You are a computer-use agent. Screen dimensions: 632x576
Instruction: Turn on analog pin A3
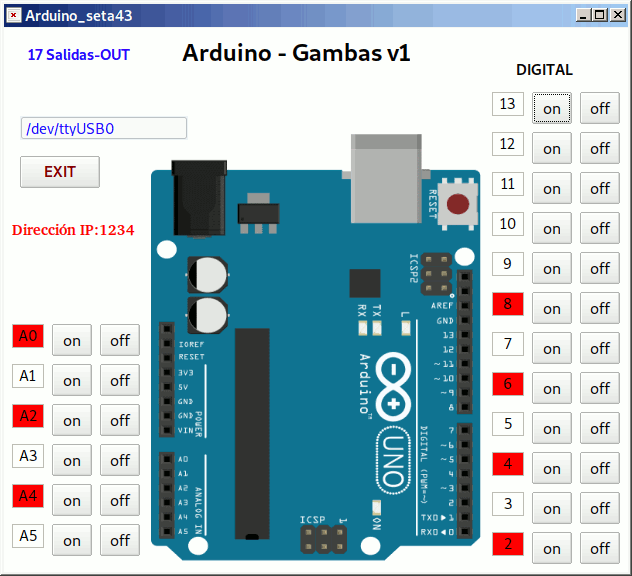point(72,460)
